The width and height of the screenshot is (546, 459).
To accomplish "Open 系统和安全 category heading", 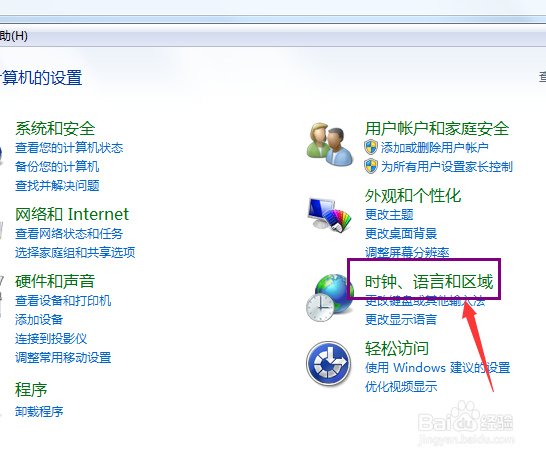I will tap(55, 129).
